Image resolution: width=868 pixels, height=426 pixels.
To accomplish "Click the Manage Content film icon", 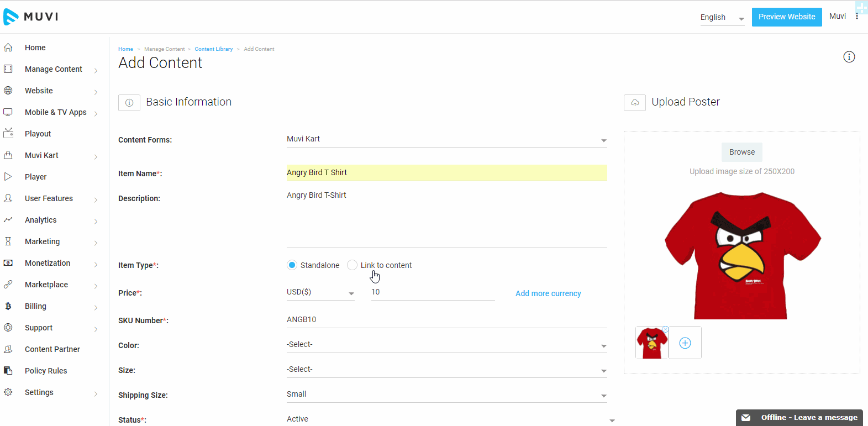I will pyautogui.click(x=8, y=69).
